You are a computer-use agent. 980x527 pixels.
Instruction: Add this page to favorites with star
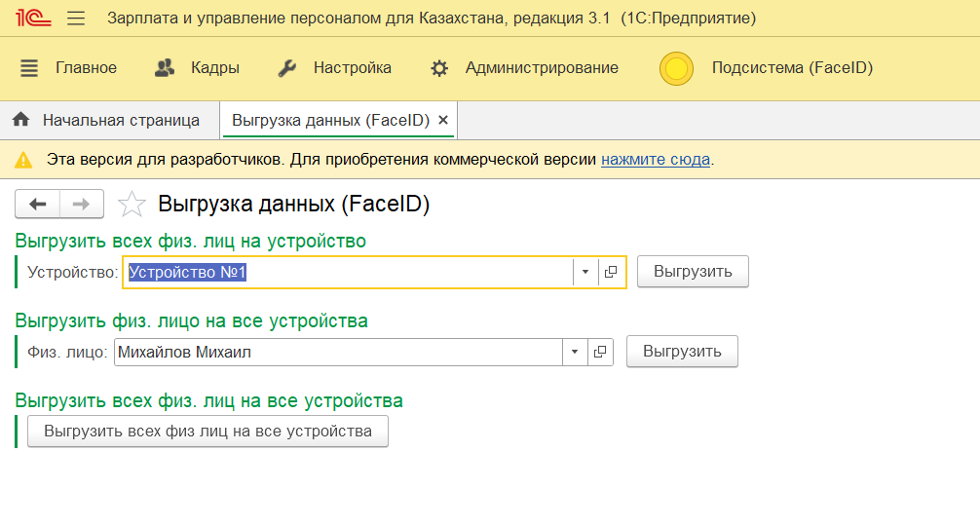pos(132,205)
